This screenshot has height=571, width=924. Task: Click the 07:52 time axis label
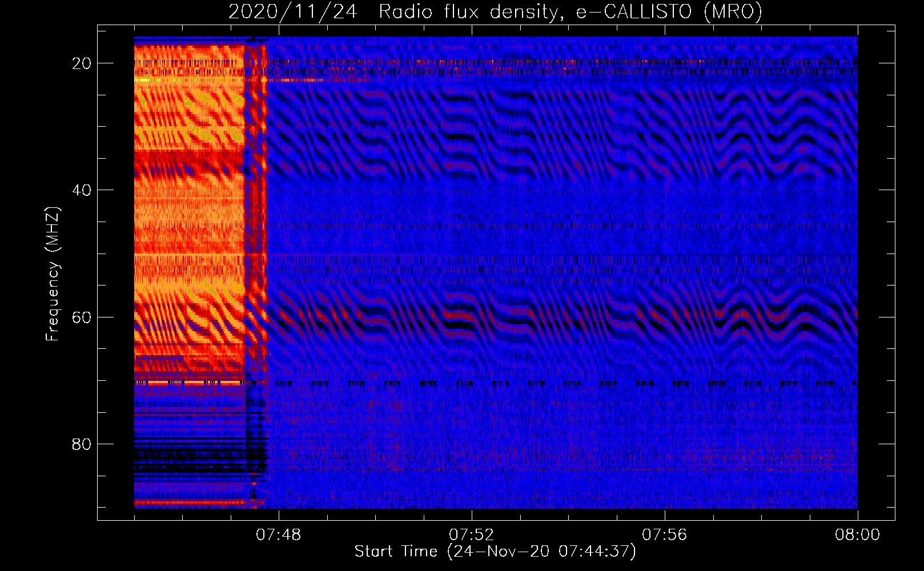(x=472, y=535)
